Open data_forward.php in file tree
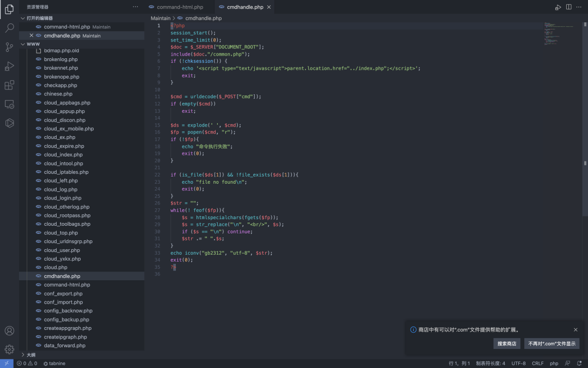Image resolution: width=588 pixels, height=368 pixels. tap(82, 346)
